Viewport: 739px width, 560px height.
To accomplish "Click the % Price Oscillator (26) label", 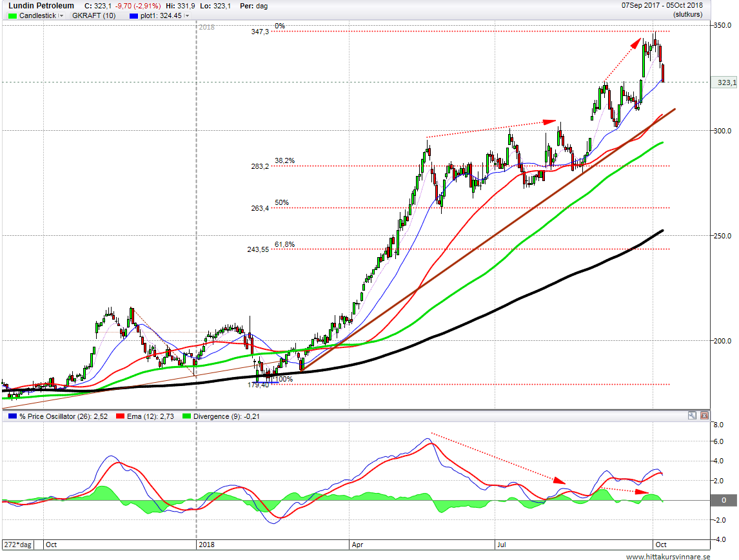I will (64, 416).
